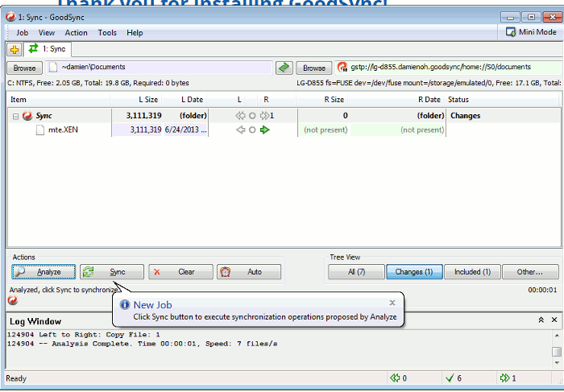Click the GoodSync icon on Sync folder row
This screenshot has height=392, width=564.
coord(27,116)
